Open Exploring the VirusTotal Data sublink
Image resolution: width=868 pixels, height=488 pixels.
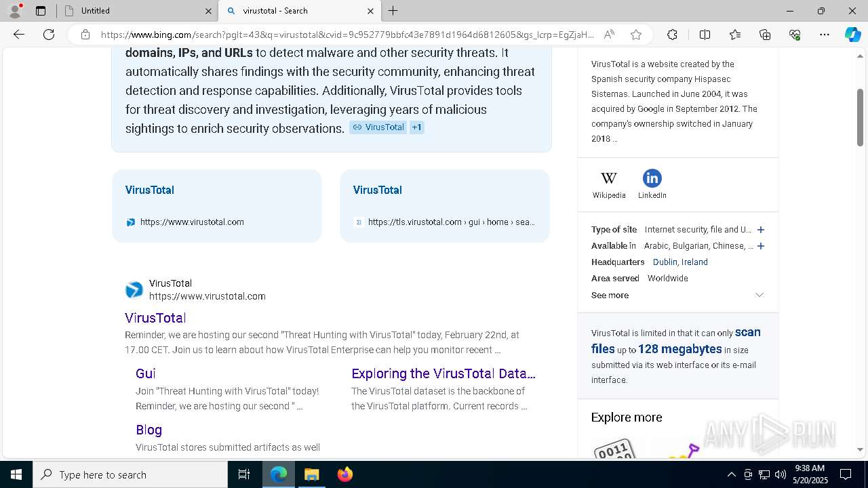(x=443, y=373)
